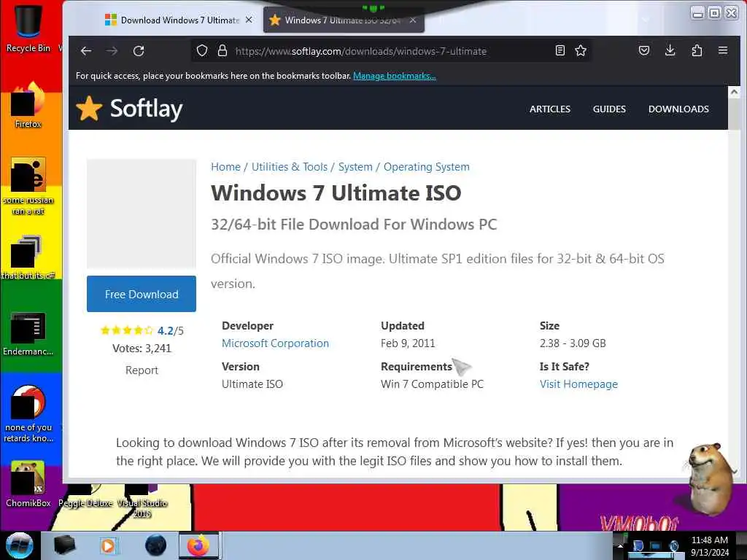The image size is (747, 560).
Task: Select the 'that but its c#' desktop icon
Action: 28,257
